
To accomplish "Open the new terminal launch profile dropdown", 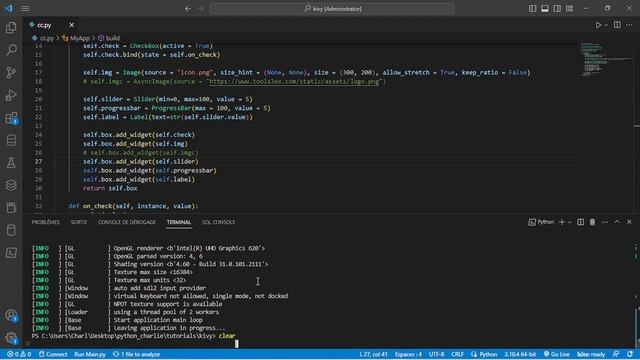I will [570, 222].
